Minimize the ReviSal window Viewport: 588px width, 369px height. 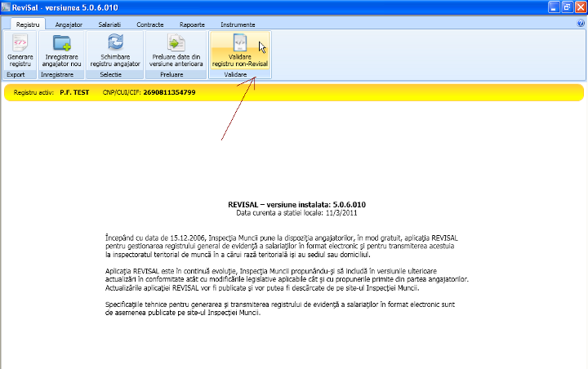pyautogui.click(x=554, y=7)
